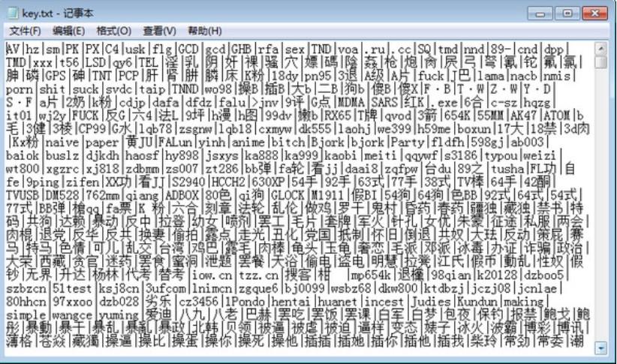Open the 格式(O) menu
The height and width of the screenshot is (364, 617).
(114, 31)
